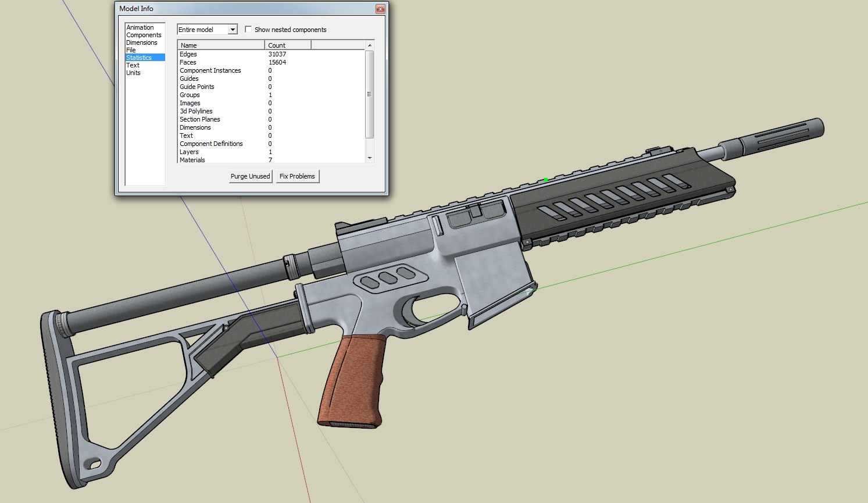Select the Materials row in statistics
This screenshot has width=868, height=503.
272,160
